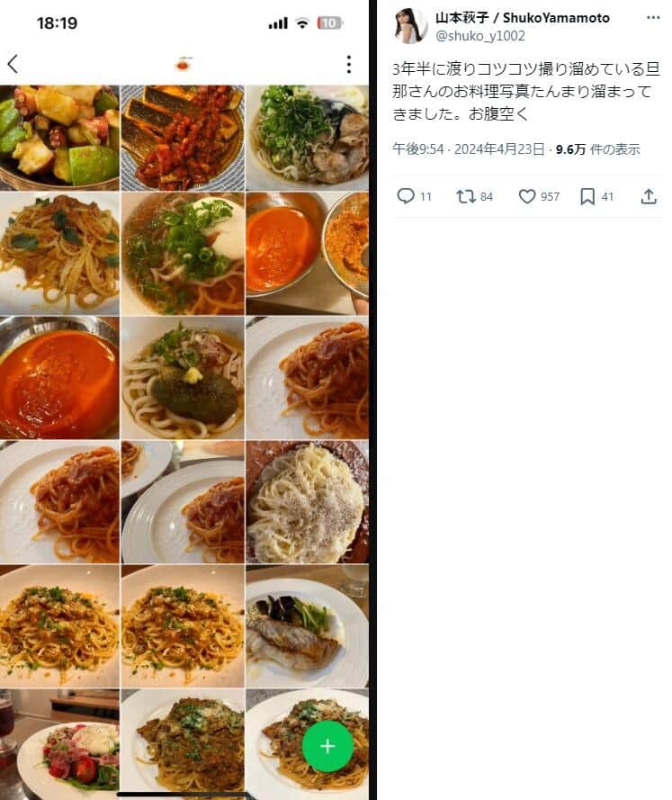Open the fish fillet with eggplant photo
The width and height of the screenshot is (672, 800).
[x=307, y=626]
